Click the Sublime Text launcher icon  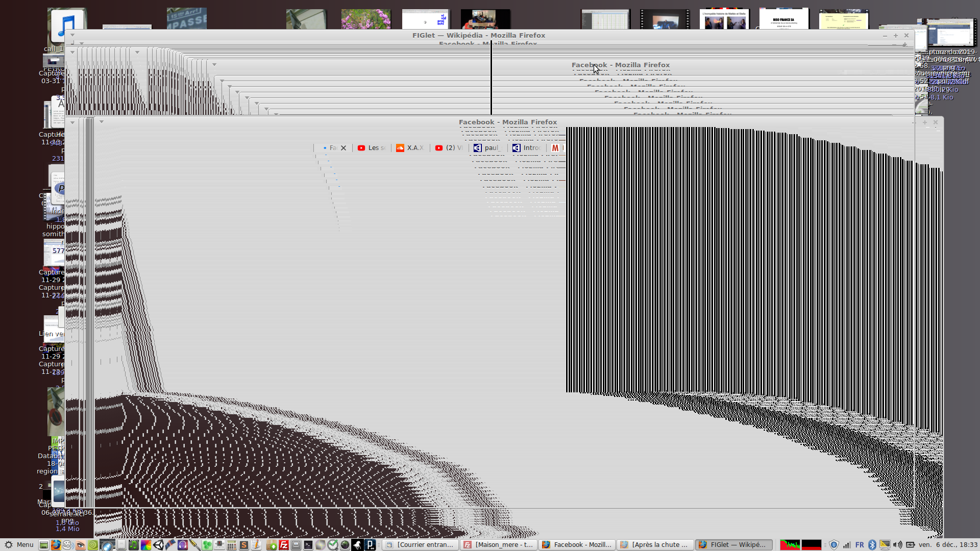(x=244, y=545)
